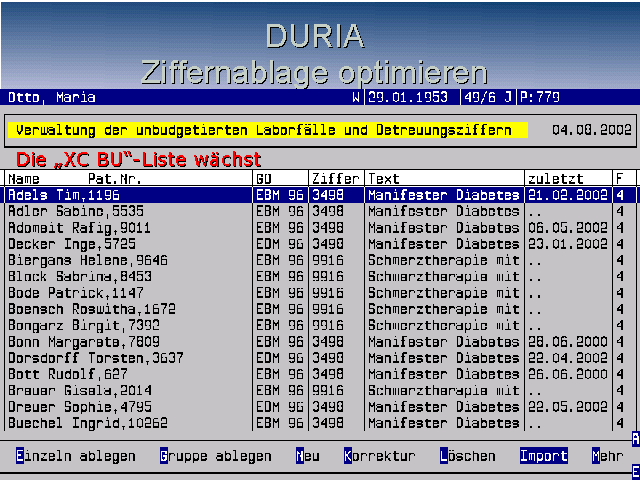
Task: Click the age field '49/6 J'
Action: tap(488, 97)
